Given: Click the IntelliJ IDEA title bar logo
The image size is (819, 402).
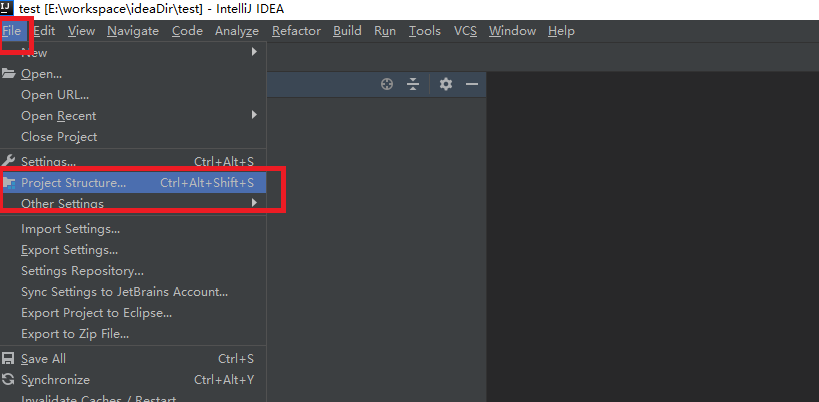Looking at the screenshot, I should [8, 8].
